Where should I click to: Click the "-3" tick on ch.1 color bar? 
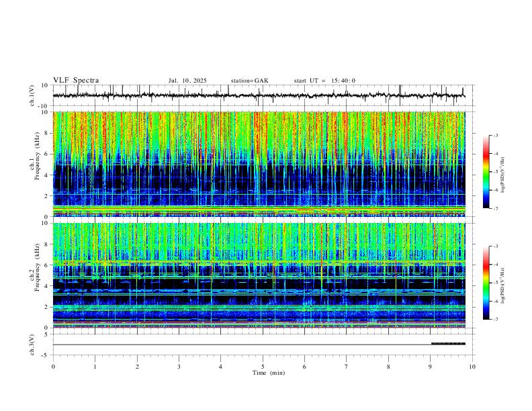tap(496, 135)
